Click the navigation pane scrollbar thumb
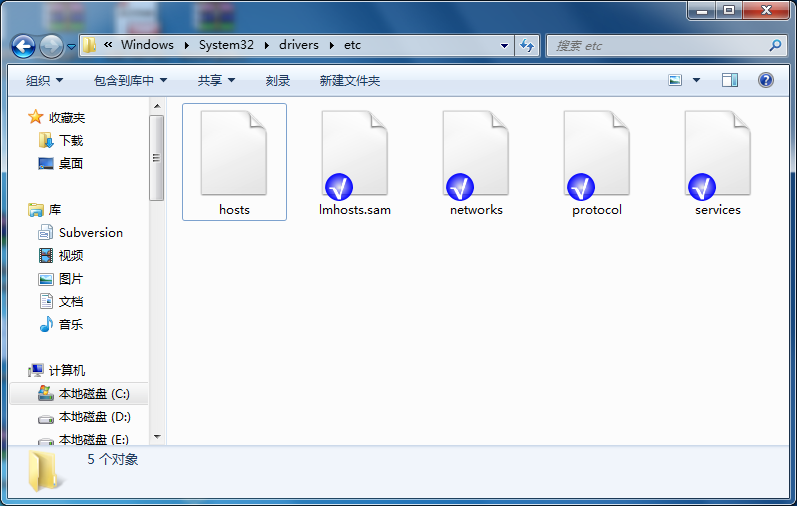Viewport: 797px width, 506px height. (157, 158)
